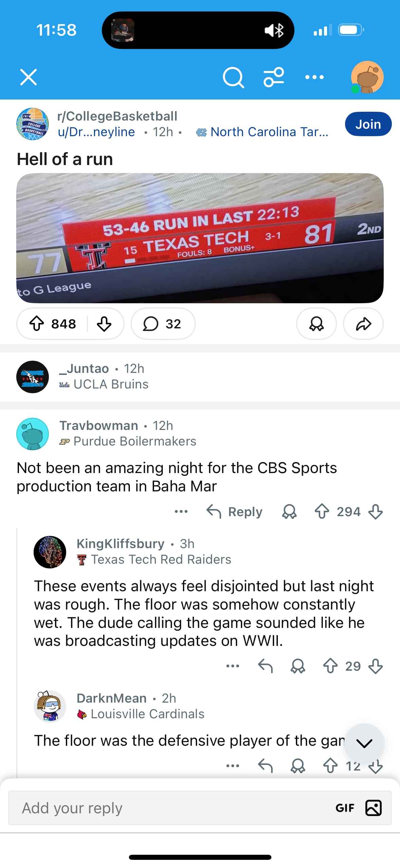Jump to next comment with chevron button
Screen dimensions: 400x868
click(x=364, y=743)
